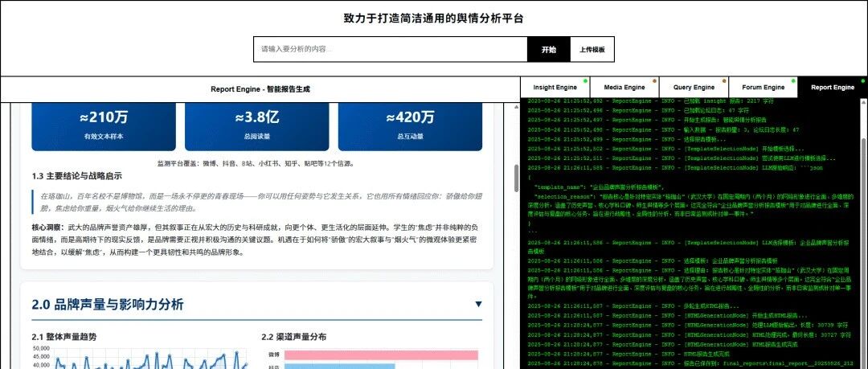The width and height of the screenshot is (868, 369).
Task: Click the ≈210万 有效文本样本 card
Action: tap(104, 126)
